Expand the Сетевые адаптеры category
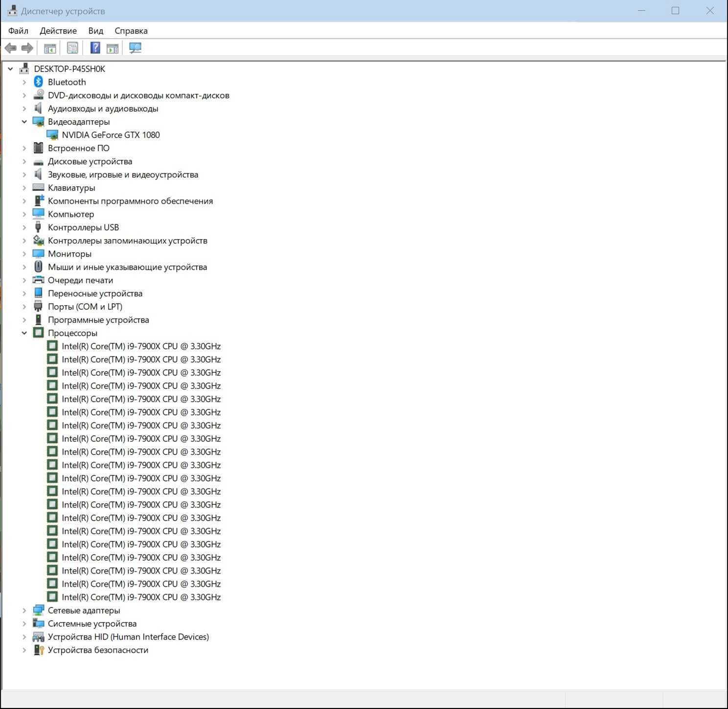The image size is (728, 709). 24,610
